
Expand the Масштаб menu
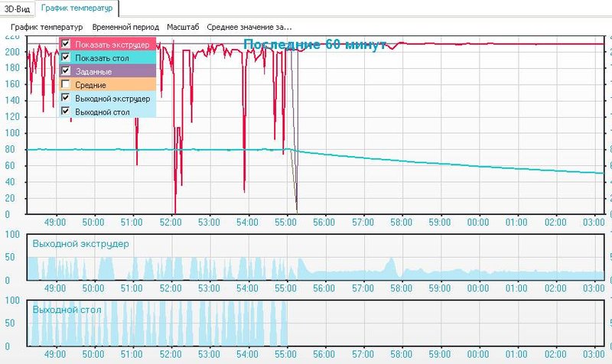pyautogui.click(x=183, y=27)
